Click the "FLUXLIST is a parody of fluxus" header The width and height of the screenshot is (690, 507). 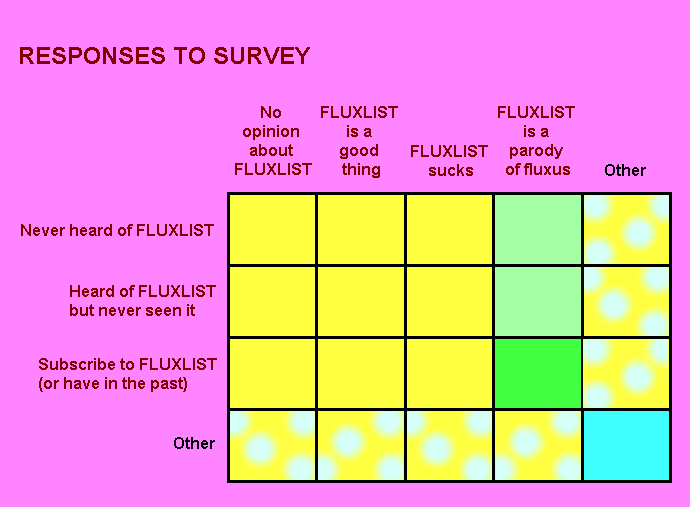[x=537, y=141]
